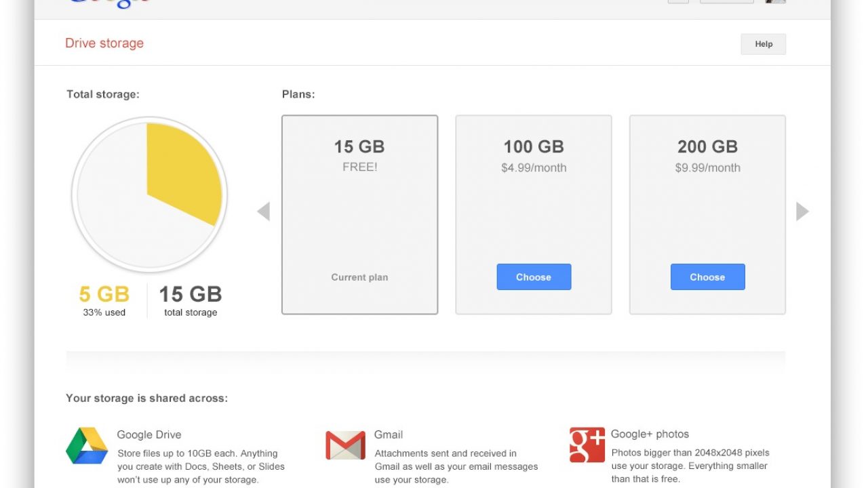Click the Gmail heading text
The height and width of the screenshot is (488, 868).
point(389,435)
